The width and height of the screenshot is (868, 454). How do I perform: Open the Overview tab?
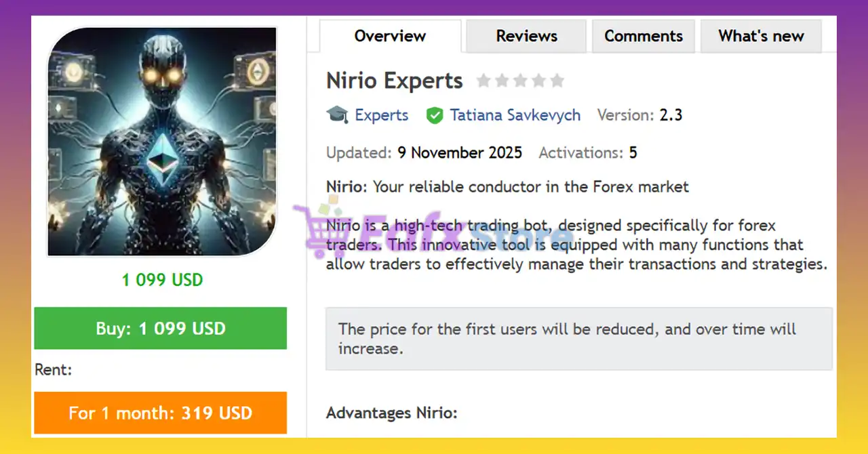[x=391, y=36]
